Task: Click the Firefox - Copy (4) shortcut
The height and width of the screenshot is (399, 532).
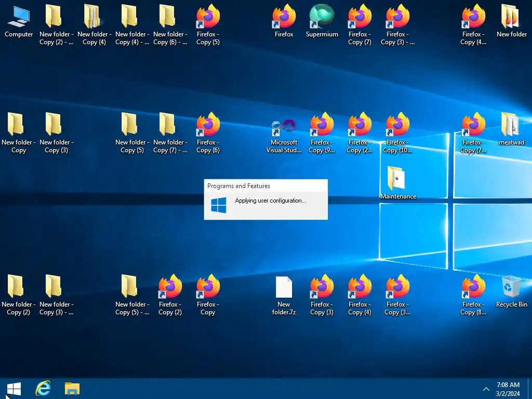Action: 360,296
